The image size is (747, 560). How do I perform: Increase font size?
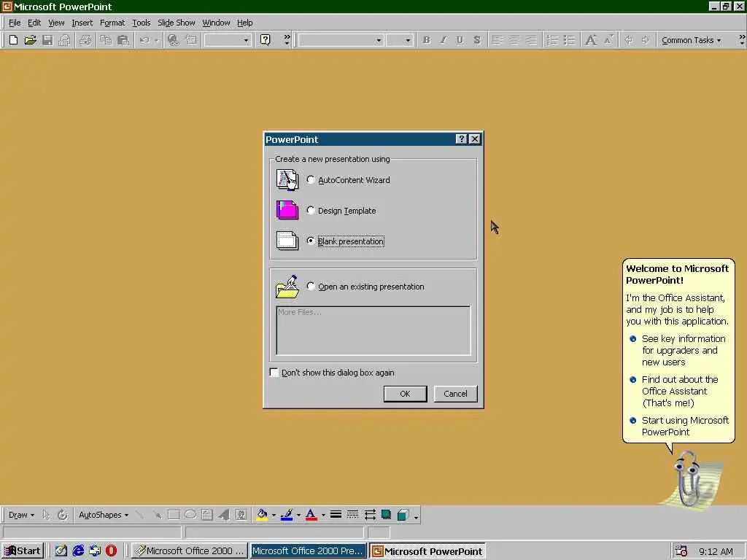591,40
